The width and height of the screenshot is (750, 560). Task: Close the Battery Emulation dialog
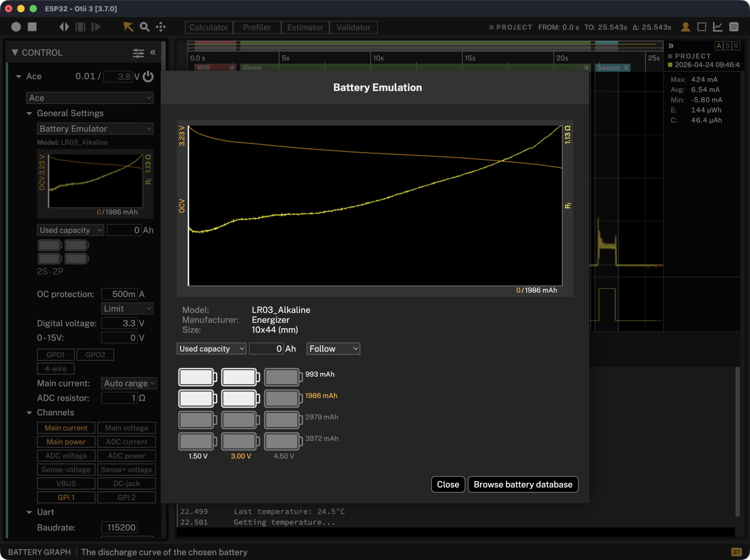coord(448,484)
